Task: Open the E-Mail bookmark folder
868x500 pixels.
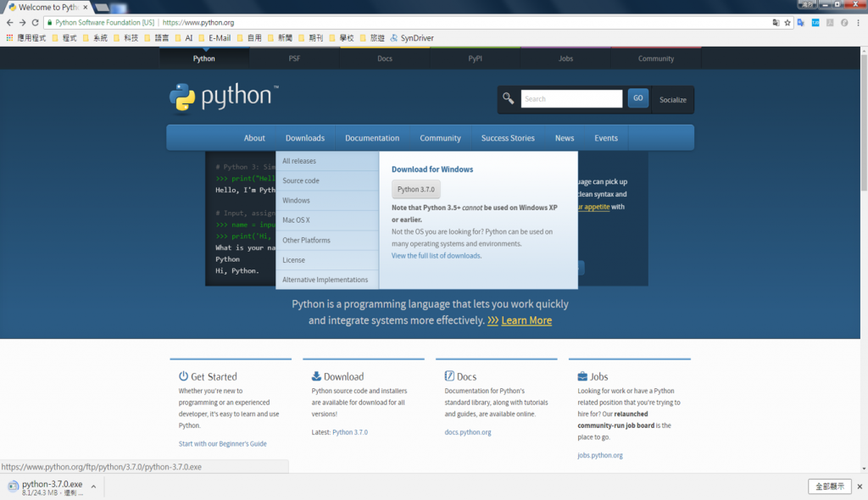Action: pyautogui.click(x=214, y=37)
